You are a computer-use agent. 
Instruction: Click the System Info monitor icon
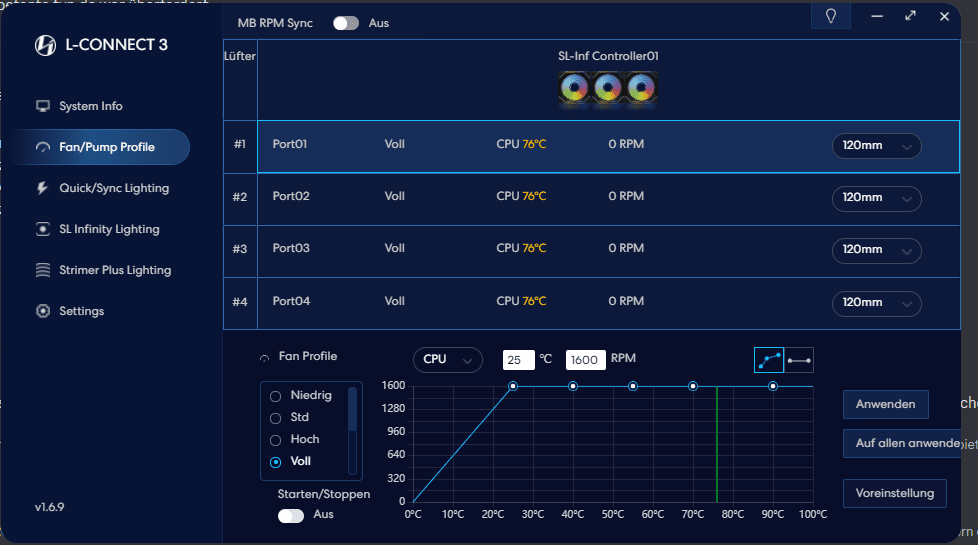click(43, 106)
